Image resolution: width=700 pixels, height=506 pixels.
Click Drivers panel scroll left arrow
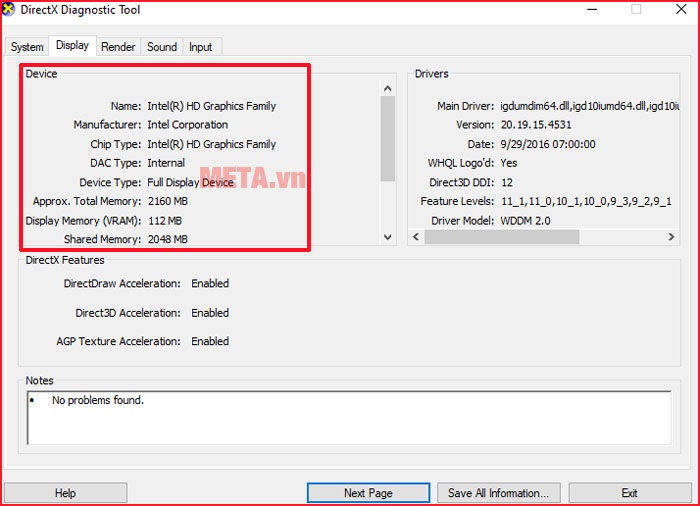click(416, 237)
